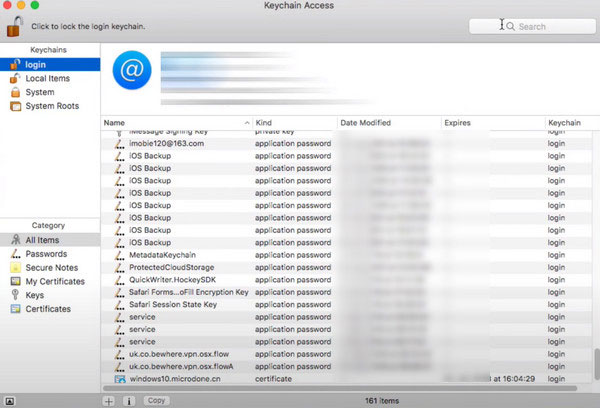The image size is (600, 408).
Task: Select the System keychain in sidebar
Action: point(40,92)
